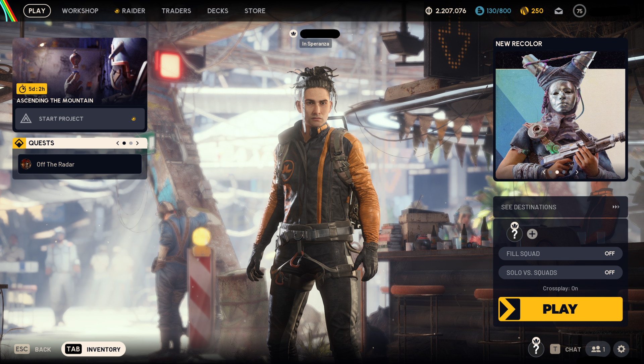Select second Quests page dot
Viewport: 644px width, 364px height.
pyautogui.click(x=131, y=143)
